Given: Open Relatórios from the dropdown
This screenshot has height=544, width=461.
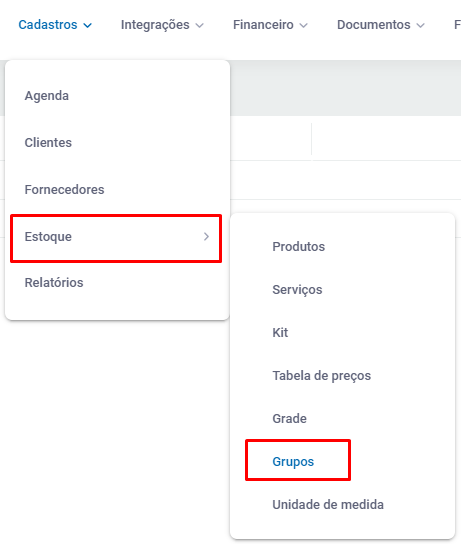Looking at the screenshot, I should tap(54, 283).
